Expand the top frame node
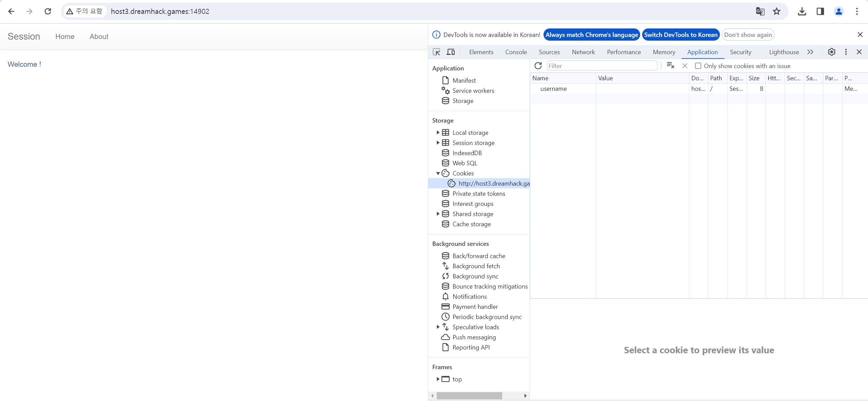Viewport: 868px width, 401px height. [x=438, y=379]
